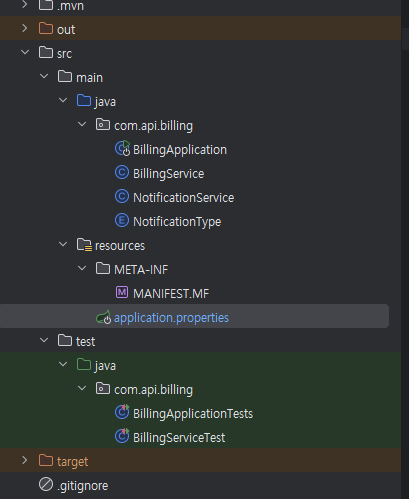409x499 pixels.
Task: Click the src folder icon
Action: (x=46, y=52)
